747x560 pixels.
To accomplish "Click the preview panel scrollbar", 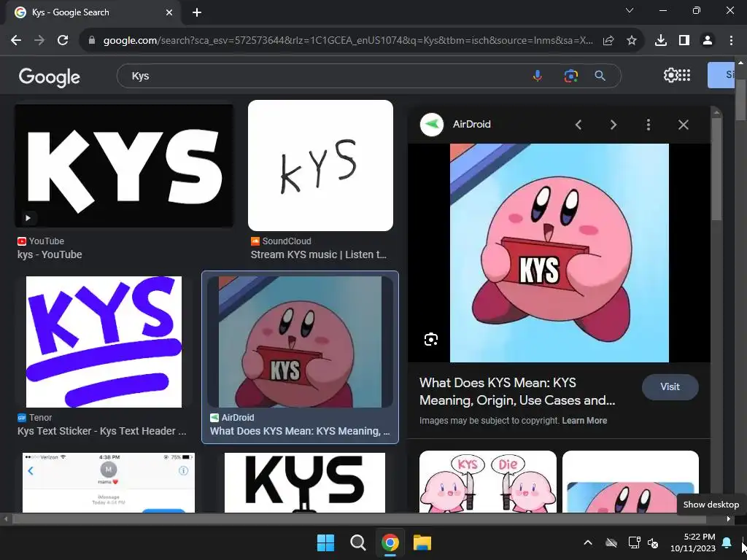I will coord(716,168).
